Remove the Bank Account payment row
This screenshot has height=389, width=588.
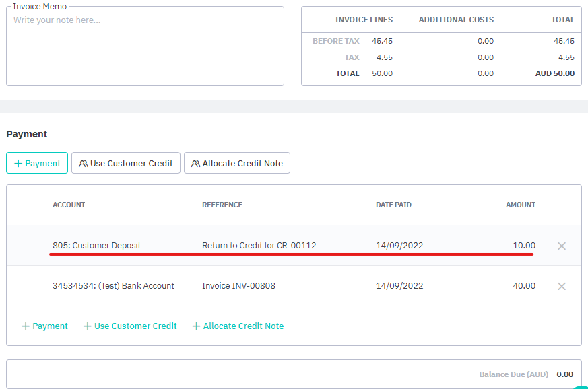pos(561,286)
